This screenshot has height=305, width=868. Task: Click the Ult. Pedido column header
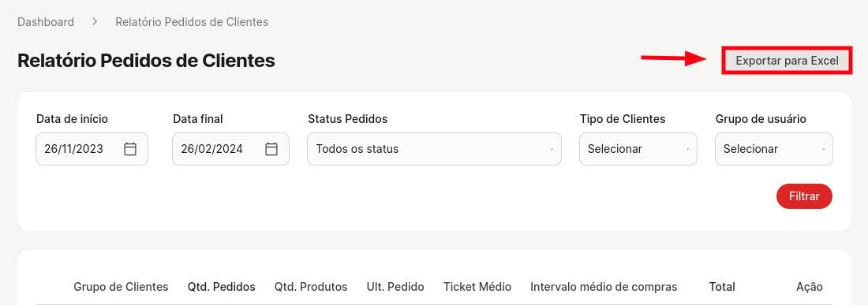(x=395, y=287)
